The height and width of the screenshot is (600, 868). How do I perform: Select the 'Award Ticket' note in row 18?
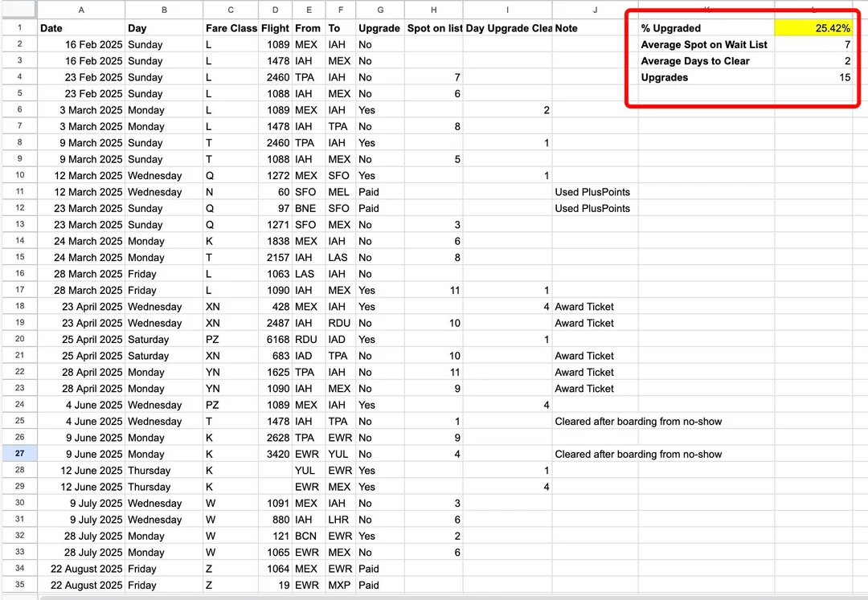[585, 306]
